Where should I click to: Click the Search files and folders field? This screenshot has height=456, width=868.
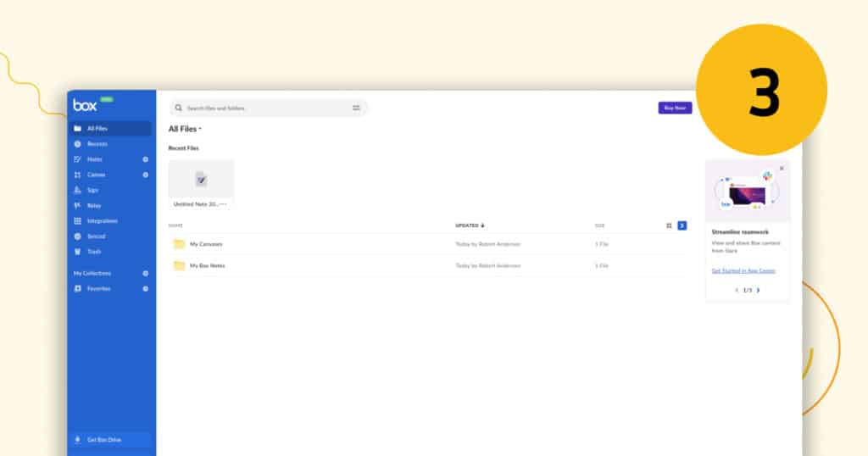point(263,108)
